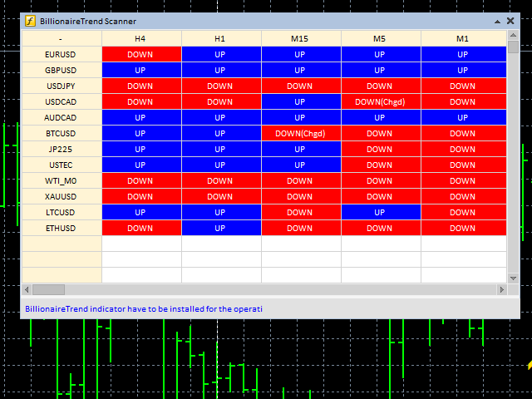Select the H4 column header
The height and width of the screenshot is (399, 532).
tap(141, 39)
